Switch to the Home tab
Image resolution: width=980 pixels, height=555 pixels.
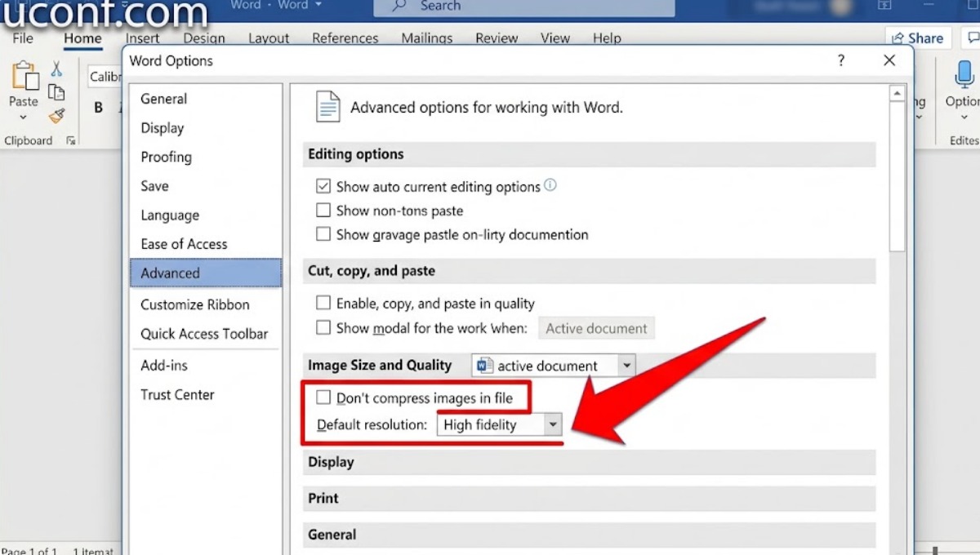82,38
